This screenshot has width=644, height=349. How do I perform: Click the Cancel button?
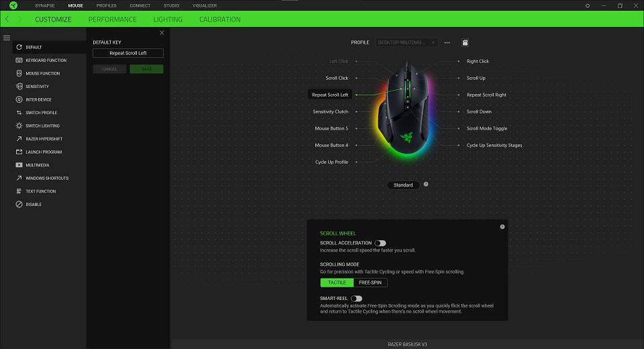109,69
